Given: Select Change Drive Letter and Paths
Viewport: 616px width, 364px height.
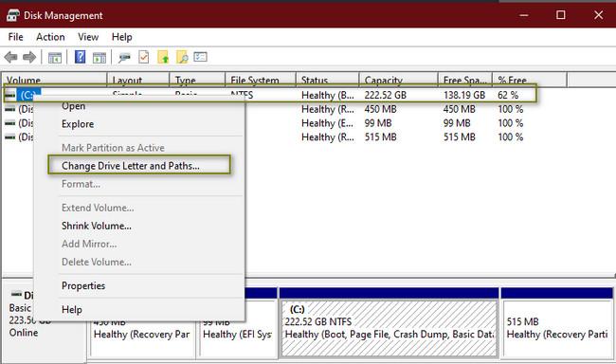Looking at the screenshot, I should pos(131,166).
